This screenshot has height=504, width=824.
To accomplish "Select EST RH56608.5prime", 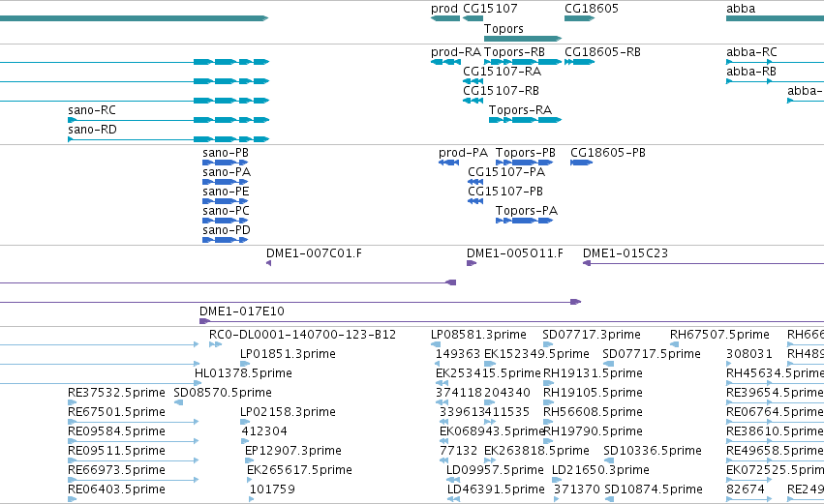I will point(548,423).
